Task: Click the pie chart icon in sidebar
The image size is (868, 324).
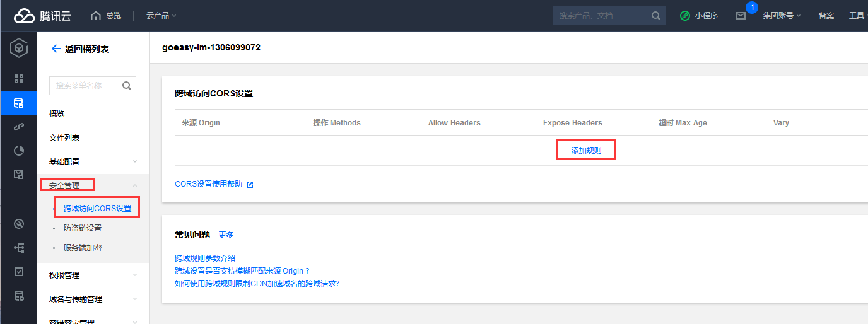Action: click(x=18, y=150)
